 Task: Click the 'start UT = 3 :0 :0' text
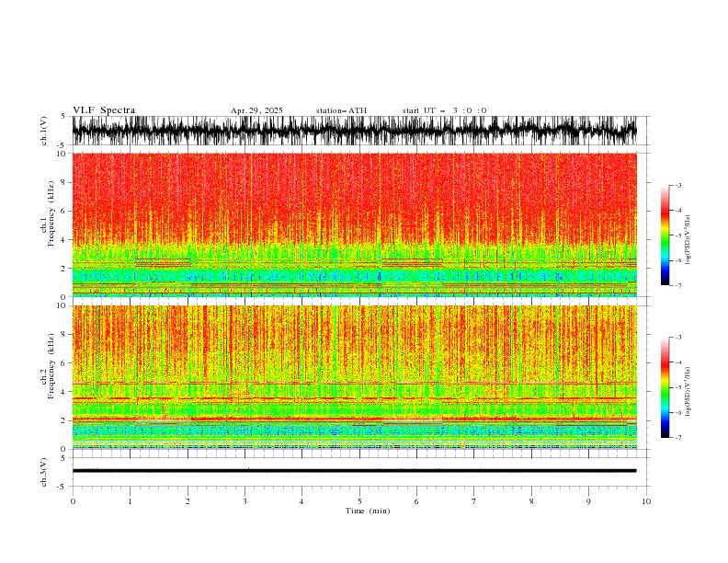444,110
